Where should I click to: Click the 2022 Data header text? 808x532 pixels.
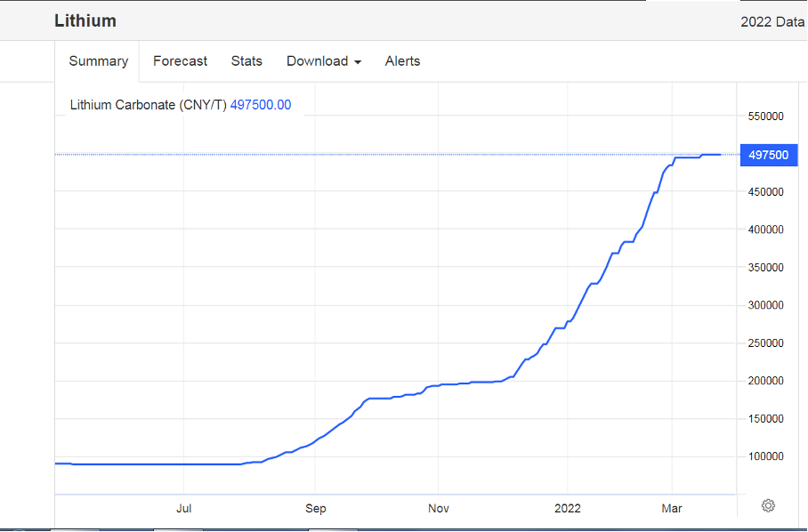772,21
